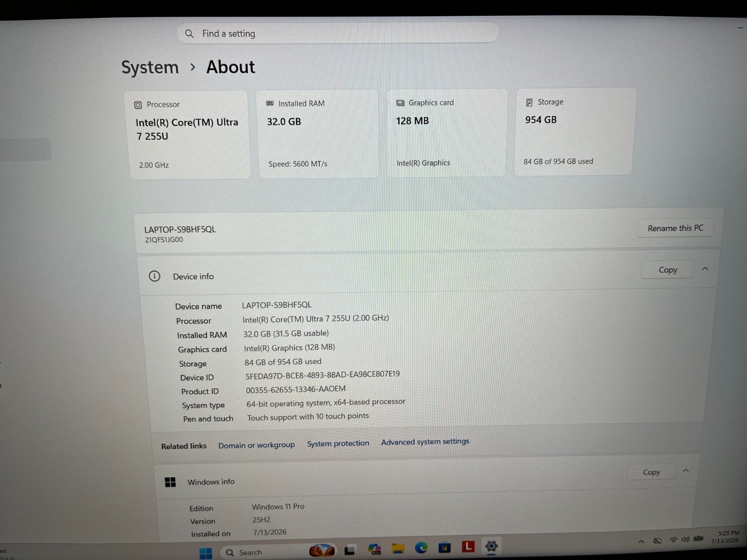Click Speed: 5600 MT/s text

point(298,164)
